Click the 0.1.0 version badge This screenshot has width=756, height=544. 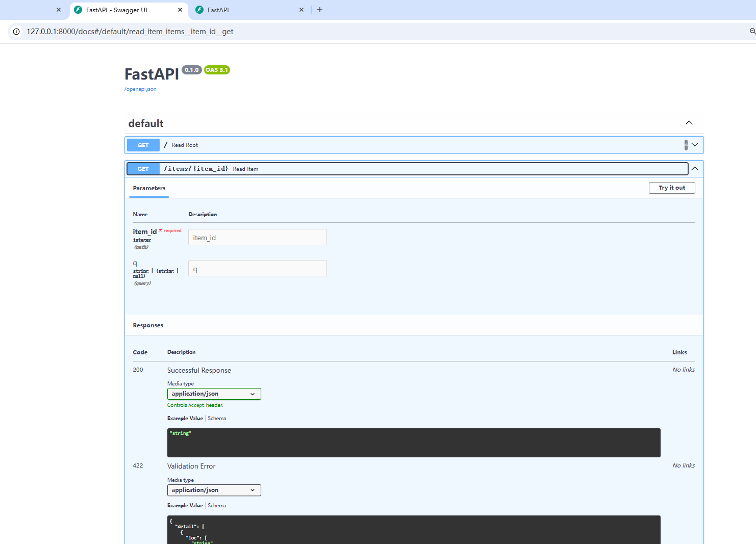tap(192, 70)
